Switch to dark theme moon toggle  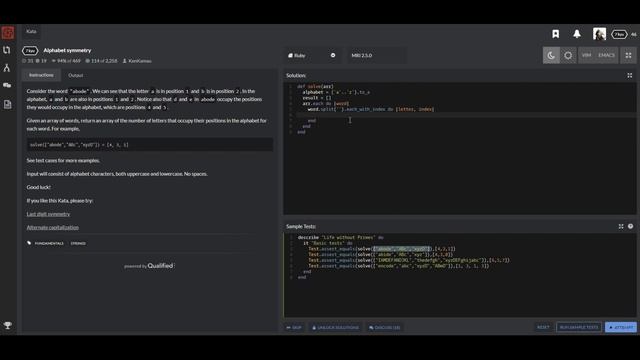click(x=551, y=56)
